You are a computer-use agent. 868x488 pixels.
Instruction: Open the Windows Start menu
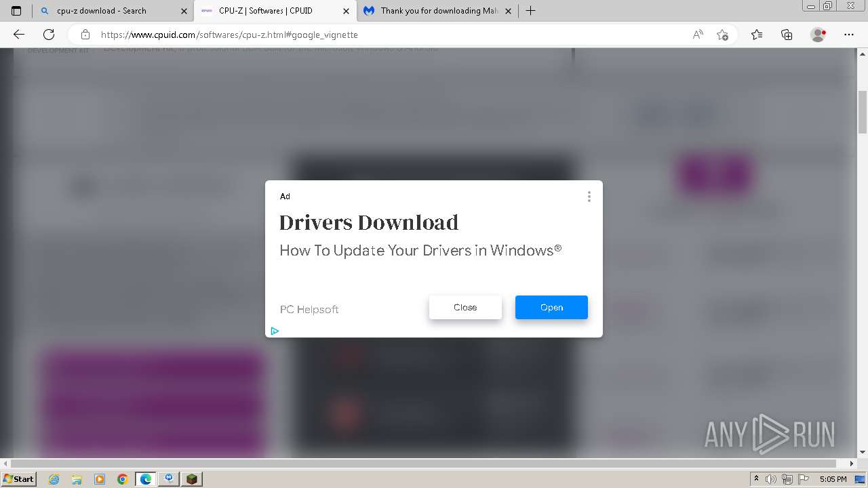coord(18,479)
